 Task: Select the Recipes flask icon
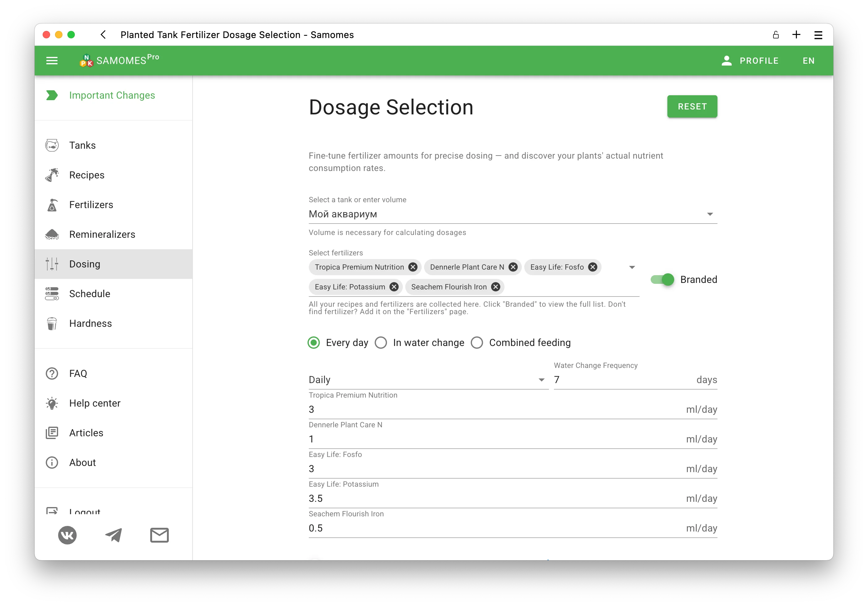pos(52,175)
